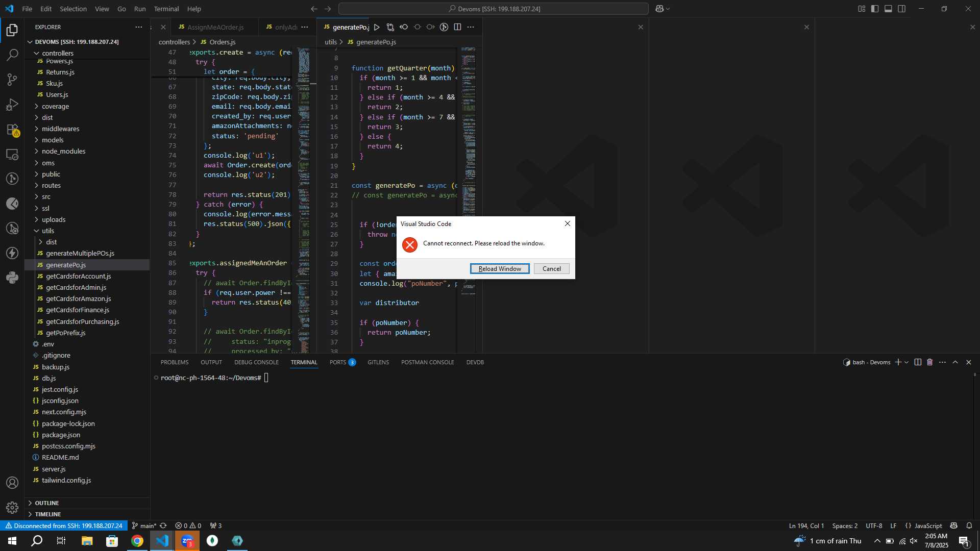Open changes compare icon in editor toolbar
Screen dimensions: 980x551
[390, 27]
